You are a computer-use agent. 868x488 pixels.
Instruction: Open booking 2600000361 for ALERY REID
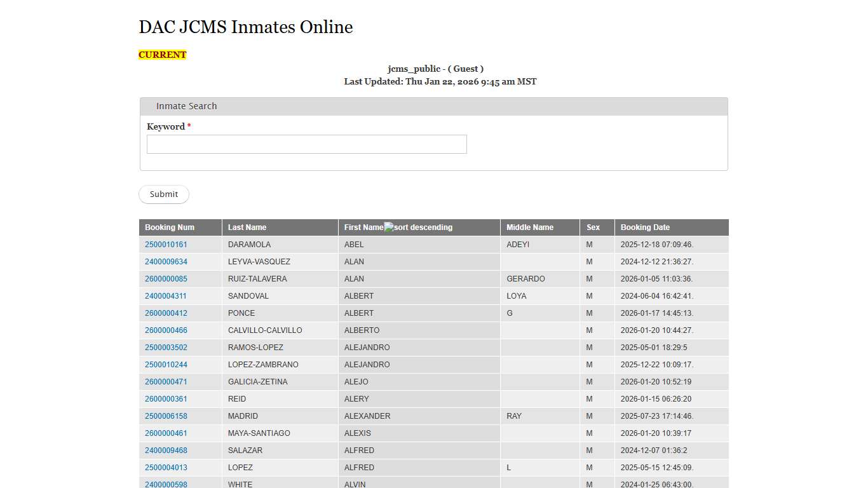[x=166, y=398]
